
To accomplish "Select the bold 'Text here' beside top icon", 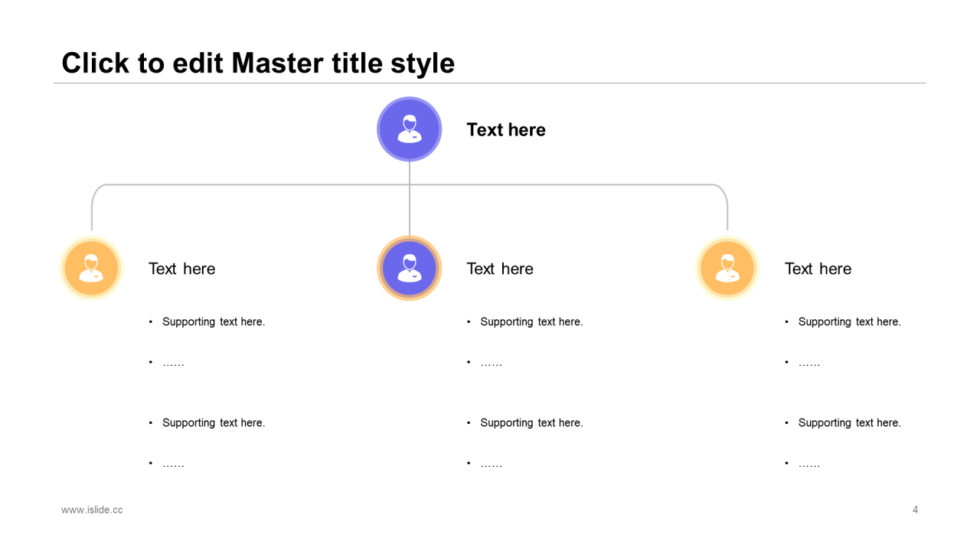I will coord(505,130).
